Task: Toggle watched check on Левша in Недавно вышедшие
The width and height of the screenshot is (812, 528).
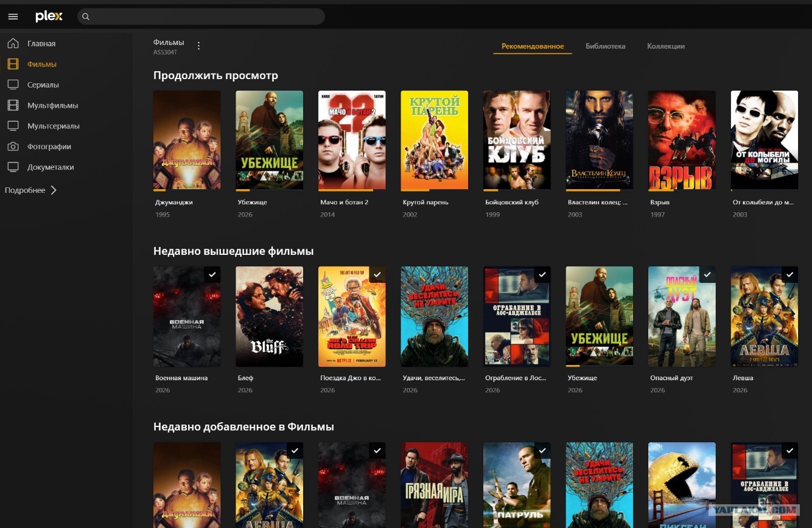Action: tap(790, 274)
